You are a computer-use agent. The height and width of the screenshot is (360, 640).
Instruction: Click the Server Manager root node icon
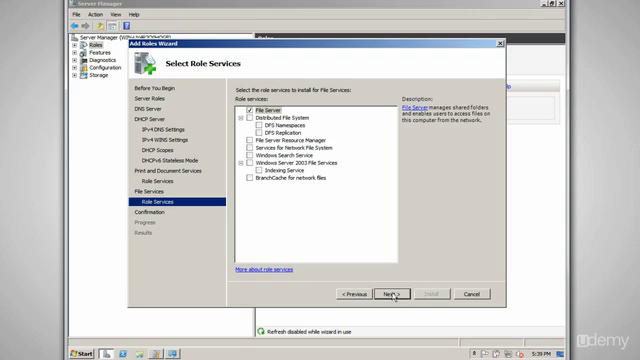coord(74,38)
